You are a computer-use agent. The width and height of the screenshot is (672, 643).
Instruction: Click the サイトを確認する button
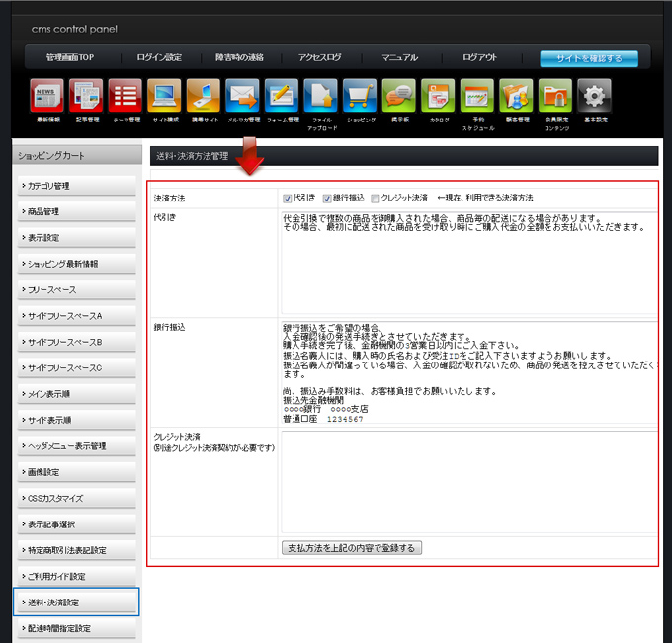click(x=589, y=58)
